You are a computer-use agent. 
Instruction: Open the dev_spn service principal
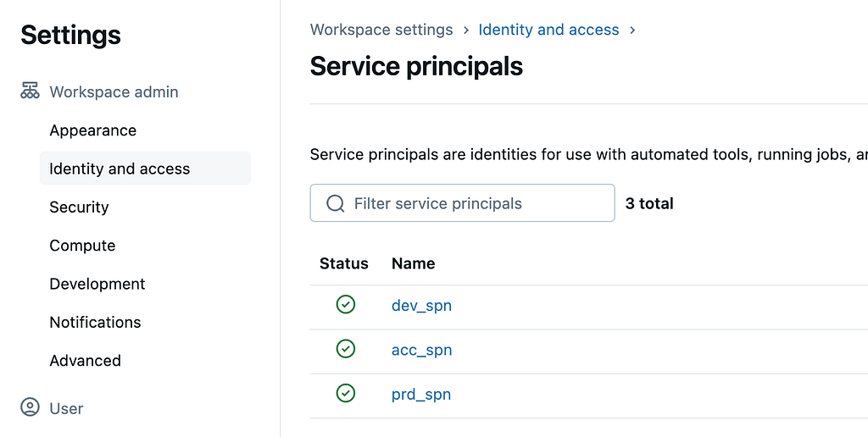[x=421, y=306]
